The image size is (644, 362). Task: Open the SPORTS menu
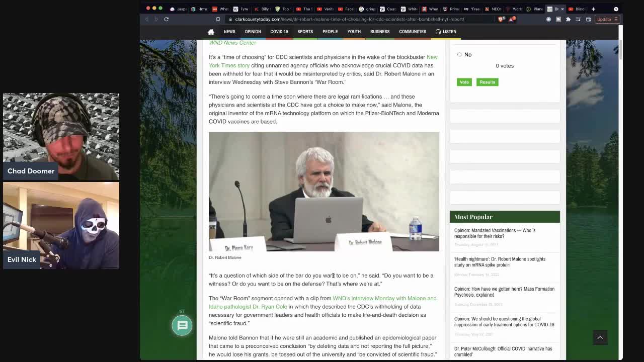click(305, 32)
